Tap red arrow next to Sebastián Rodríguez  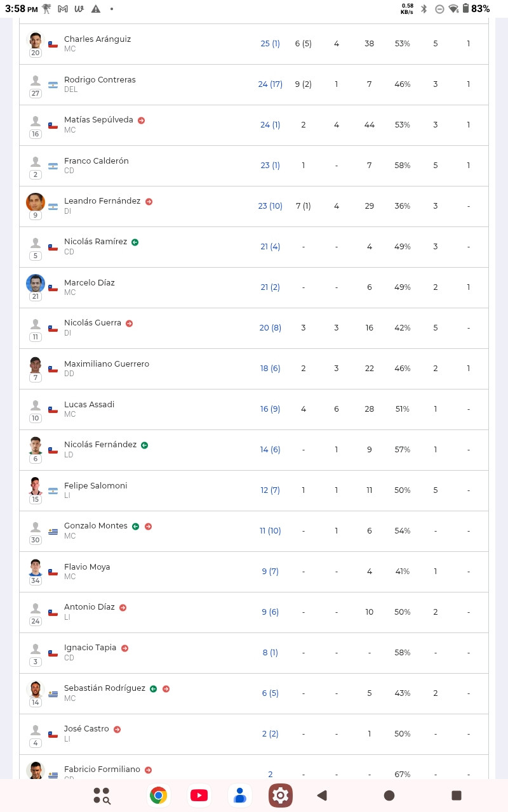pyautogui.click(x=166, y=688)
